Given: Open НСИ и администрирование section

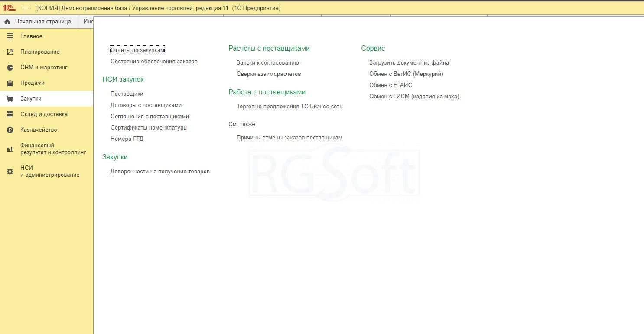Looking at the screenshot, I should [46, 172].
